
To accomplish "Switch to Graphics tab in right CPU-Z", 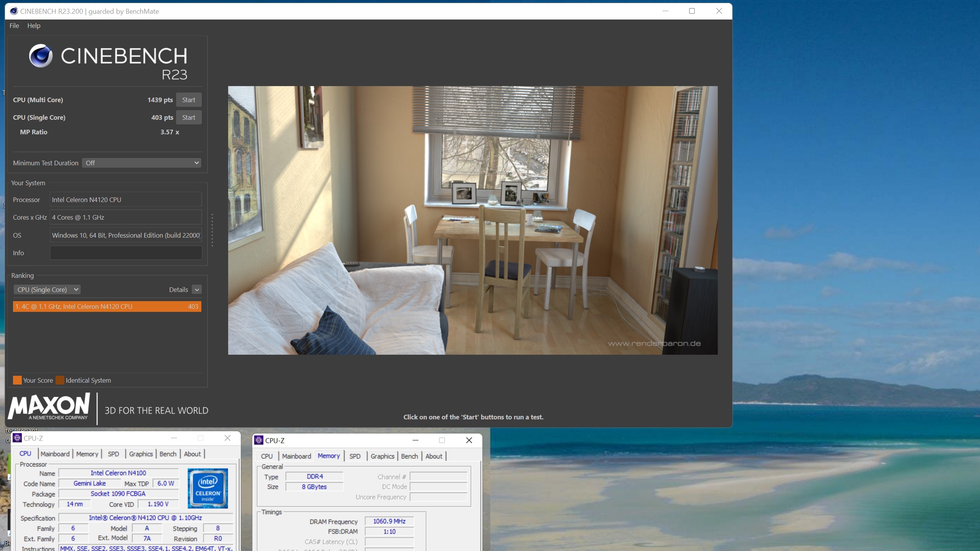I will click(382, 456).
